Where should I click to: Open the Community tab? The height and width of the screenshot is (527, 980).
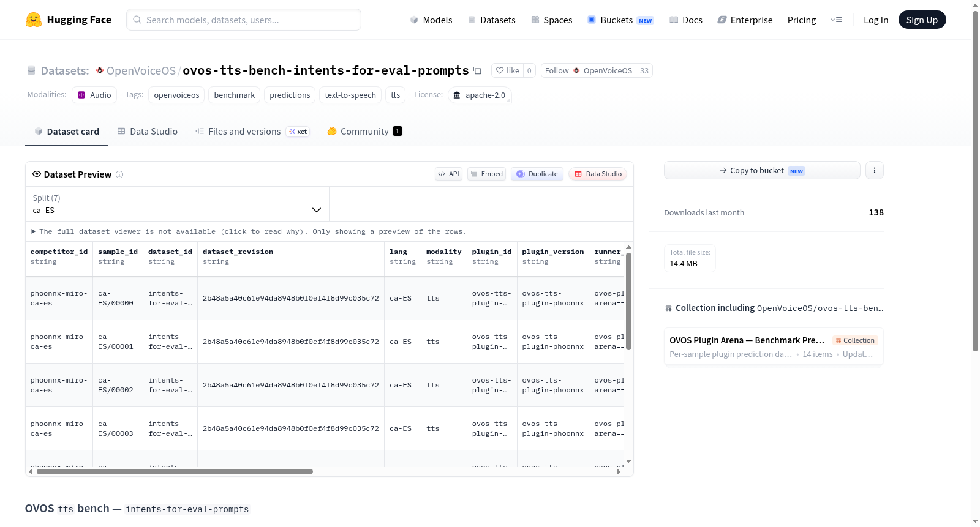364,132
